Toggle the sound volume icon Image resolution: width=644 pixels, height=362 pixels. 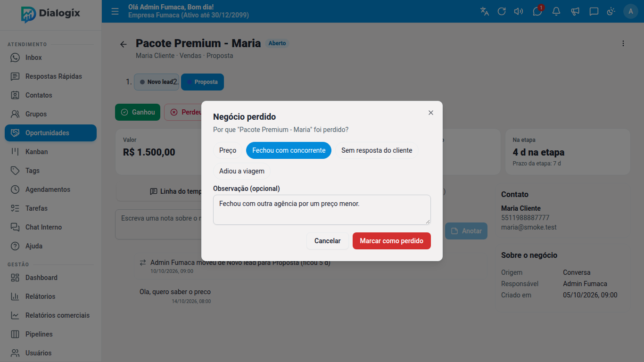pos(519,11)
